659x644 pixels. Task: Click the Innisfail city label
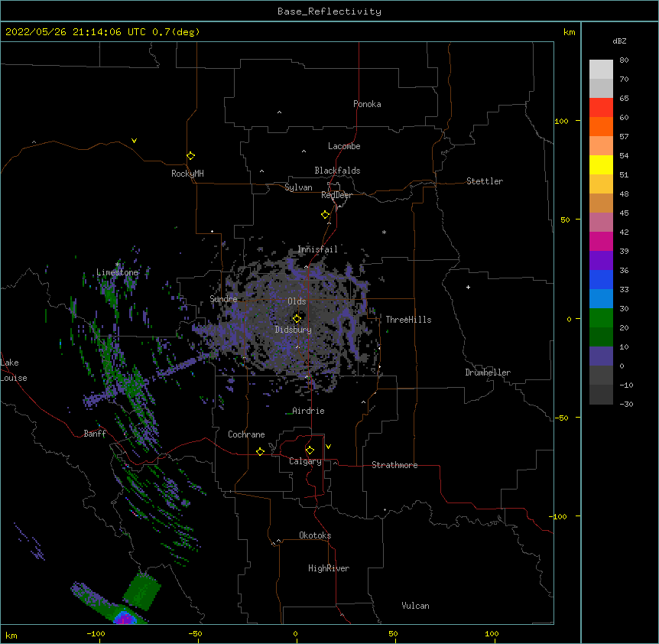pyautogui.click(x=317, y=249)
